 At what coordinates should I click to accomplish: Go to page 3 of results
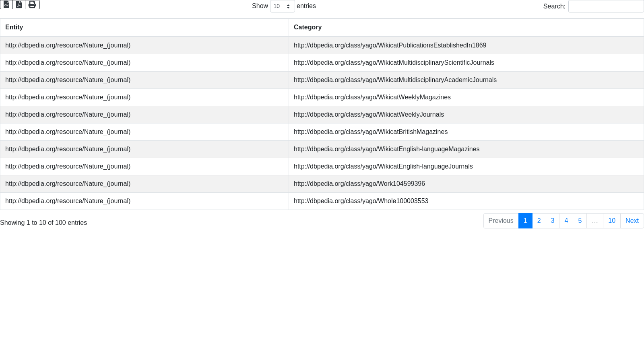click(553, 221)
